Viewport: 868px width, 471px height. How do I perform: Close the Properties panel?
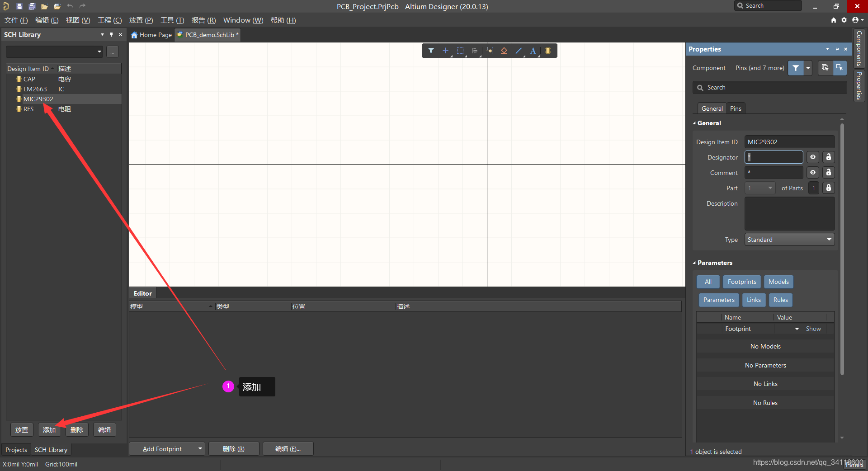[845, 49]
